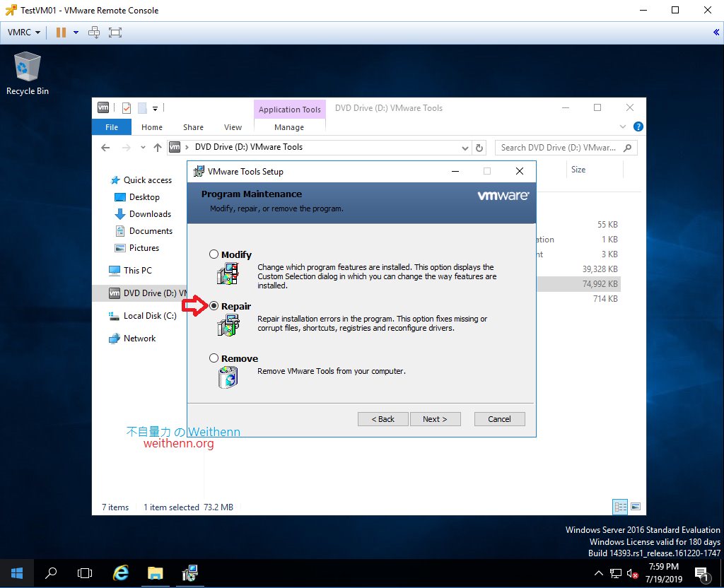Click the Repair option's toolbox icon
Image resolution: width=724 pixels, height=588 pixels.
click(x=229, y=324)
